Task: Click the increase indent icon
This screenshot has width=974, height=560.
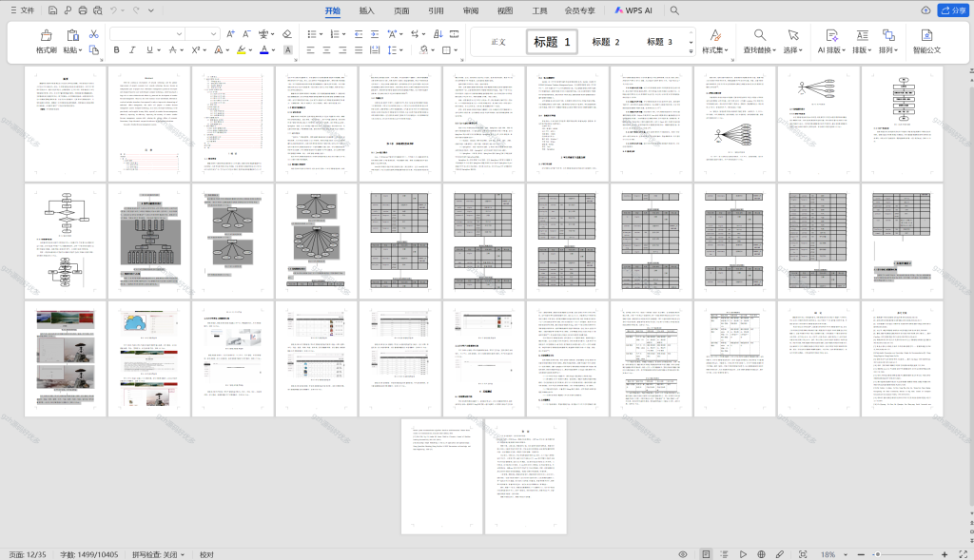Action: 375,34
